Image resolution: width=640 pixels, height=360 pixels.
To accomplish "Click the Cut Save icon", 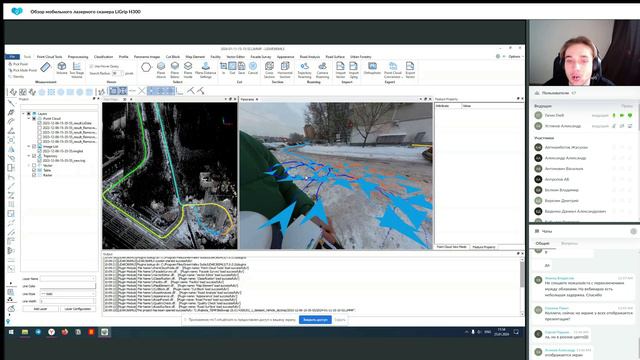I will (242, 68).
